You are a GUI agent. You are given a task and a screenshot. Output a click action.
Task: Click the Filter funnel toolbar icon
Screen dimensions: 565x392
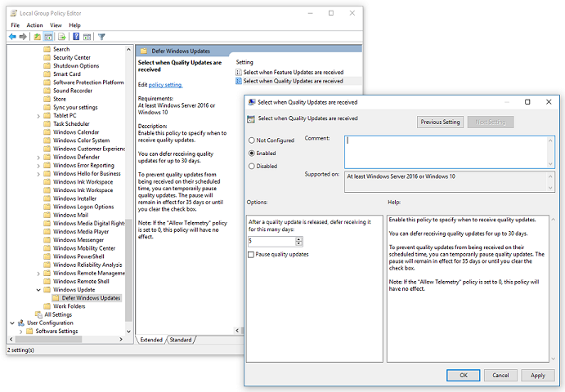tap(101, 37)
